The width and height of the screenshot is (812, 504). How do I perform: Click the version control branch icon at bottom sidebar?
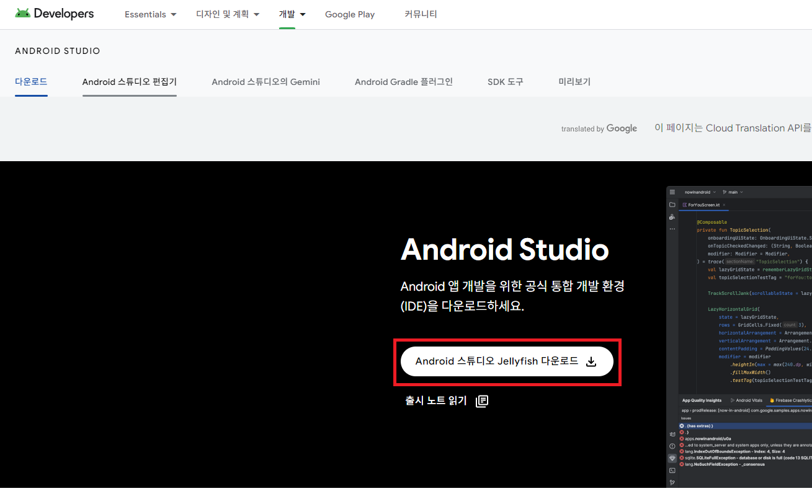click(672, 482)
